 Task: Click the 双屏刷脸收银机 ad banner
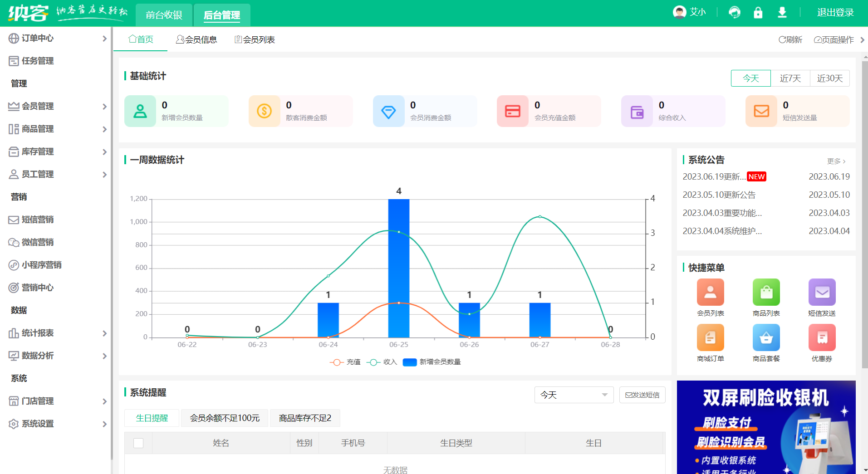click(766, 427)
